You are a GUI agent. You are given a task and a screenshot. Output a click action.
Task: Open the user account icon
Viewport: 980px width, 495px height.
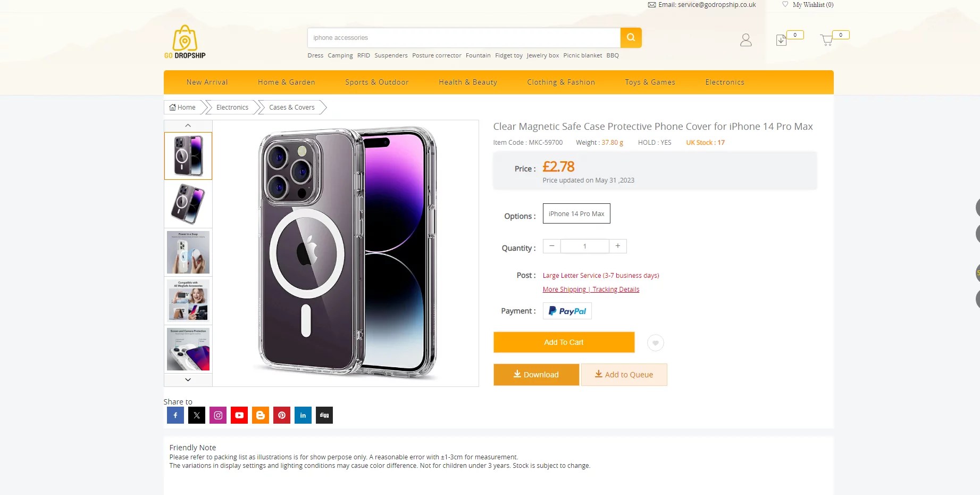click(x=746, y=40)
